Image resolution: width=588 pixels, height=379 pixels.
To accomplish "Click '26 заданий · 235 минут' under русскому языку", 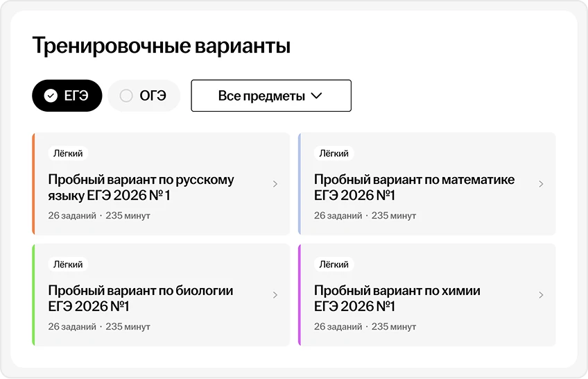I will (x=99, y=216).
